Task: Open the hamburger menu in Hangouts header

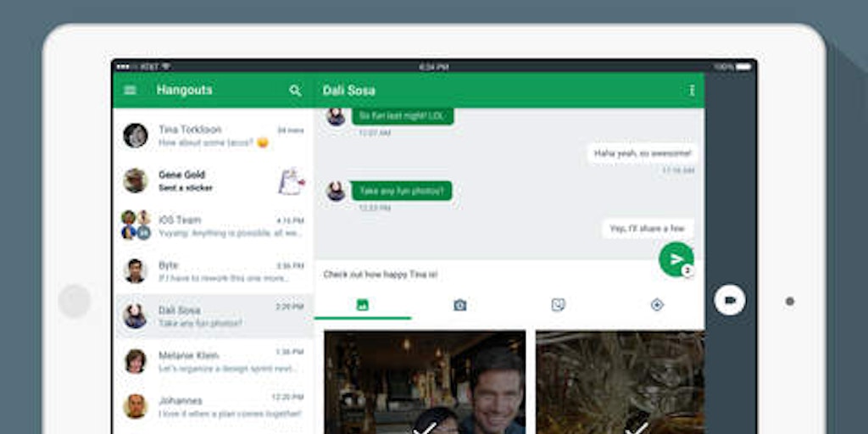Action: (130, 90)
